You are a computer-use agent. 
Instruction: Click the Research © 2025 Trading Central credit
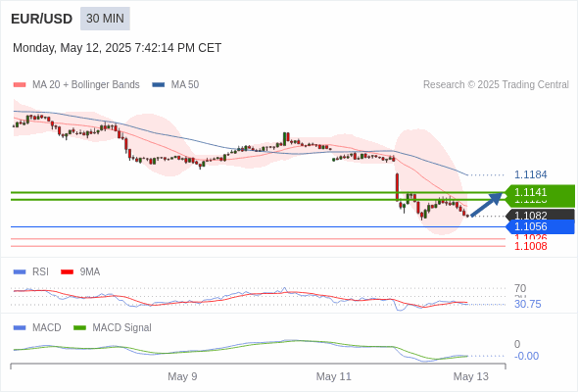[x=496, y=85]
